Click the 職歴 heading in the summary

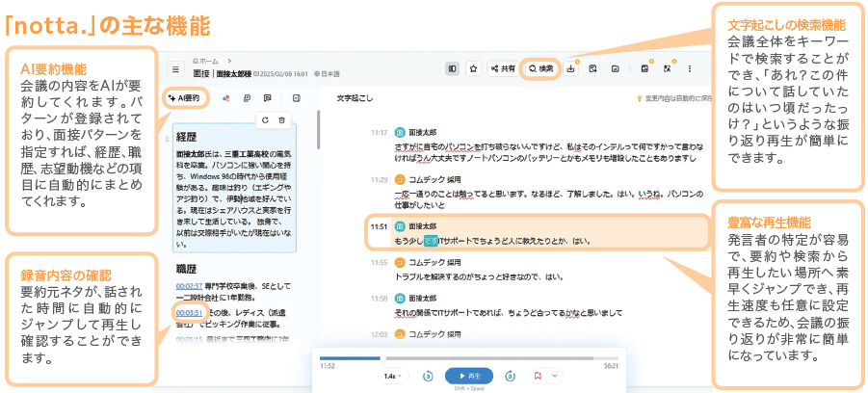point(187,270)
